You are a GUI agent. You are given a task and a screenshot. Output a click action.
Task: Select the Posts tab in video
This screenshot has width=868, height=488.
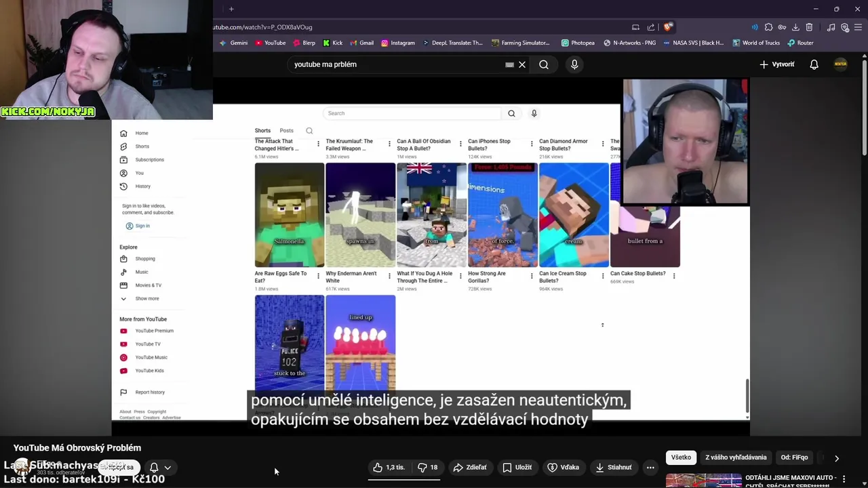[286, 131]
